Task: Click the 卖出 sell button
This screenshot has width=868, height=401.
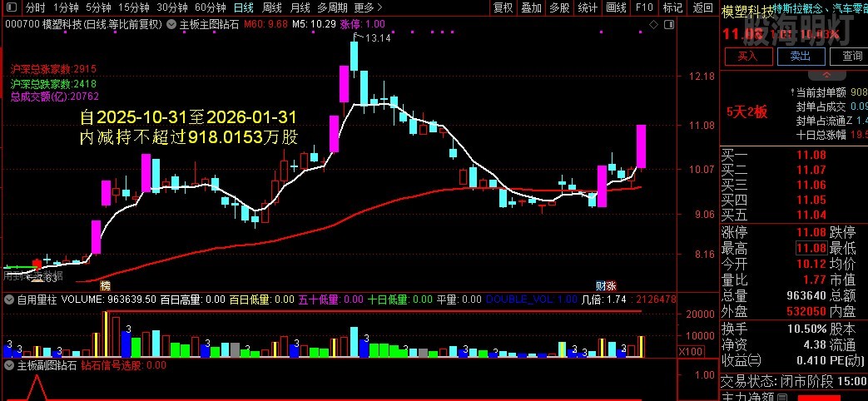Action: click(800, 56)
